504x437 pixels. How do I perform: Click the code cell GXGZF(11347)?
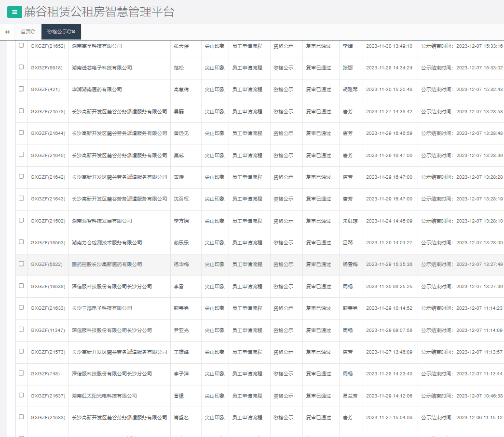tap(48, 331)
